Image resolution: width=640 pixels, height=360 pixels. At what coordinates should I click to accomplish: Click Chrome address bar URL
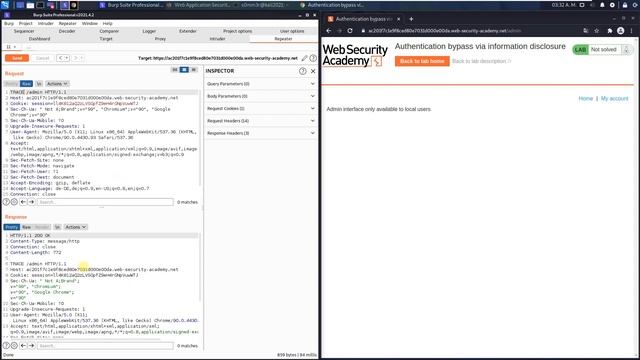coord(444,31)
